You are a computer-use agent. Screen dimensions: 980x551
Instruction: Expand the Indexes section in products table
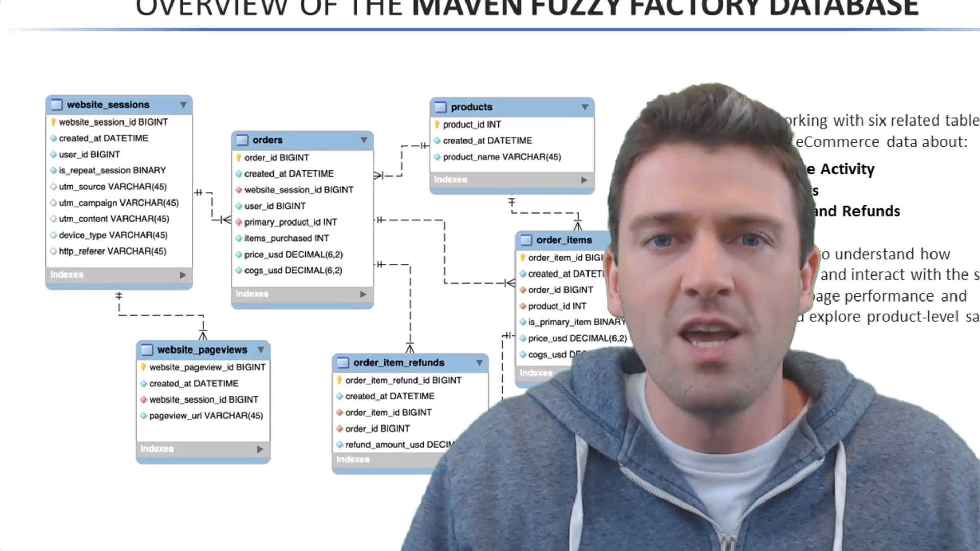click(583, 179)
